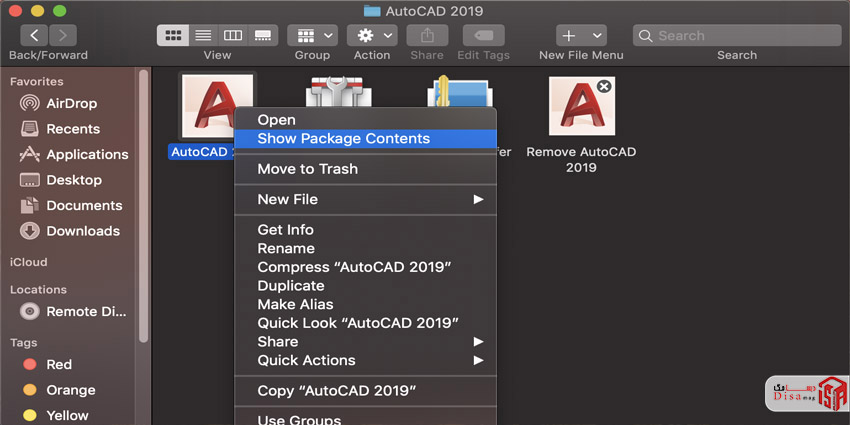850x425 pixels.
Task: Select Show Package Contents menu item
Action: click(343, 139)
